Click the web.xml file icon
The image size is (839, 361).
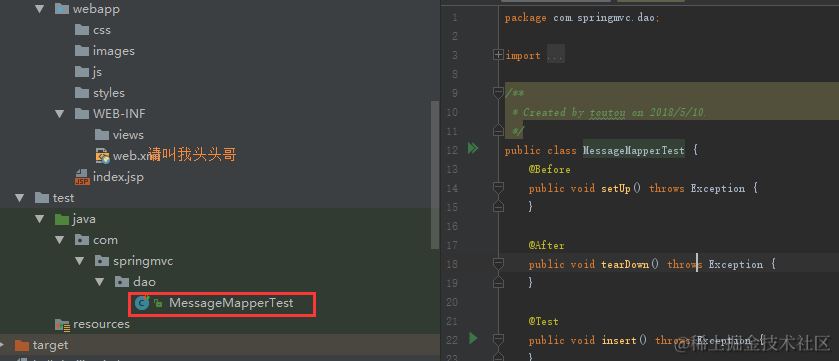click(102, 156)
